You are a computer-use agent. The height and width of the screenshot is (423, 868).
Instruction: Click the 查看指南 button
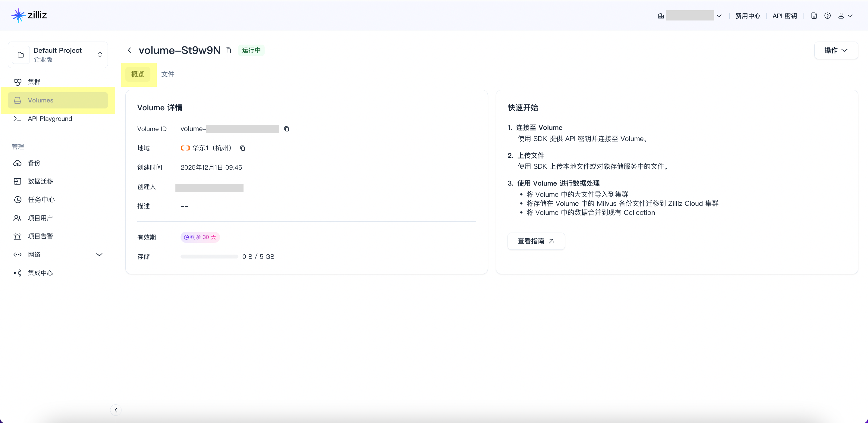tap(536, 241)
